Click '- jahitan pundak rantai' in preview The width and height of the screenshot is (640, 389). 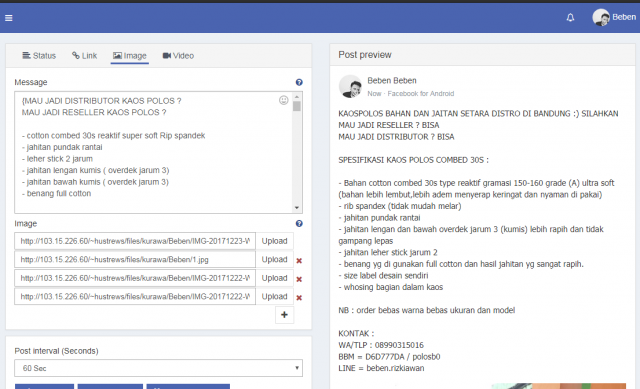coord(379,218)
